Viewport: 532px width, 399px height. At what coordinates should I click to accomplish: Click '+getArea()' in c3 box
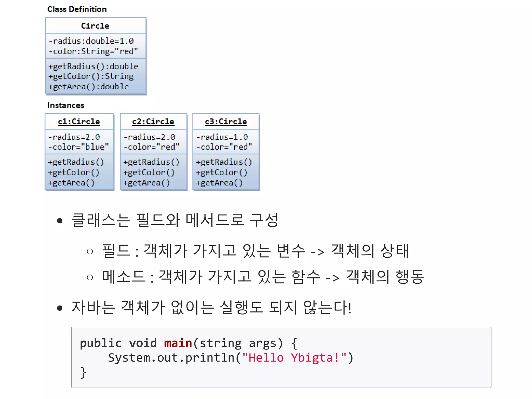pos(220,183)
